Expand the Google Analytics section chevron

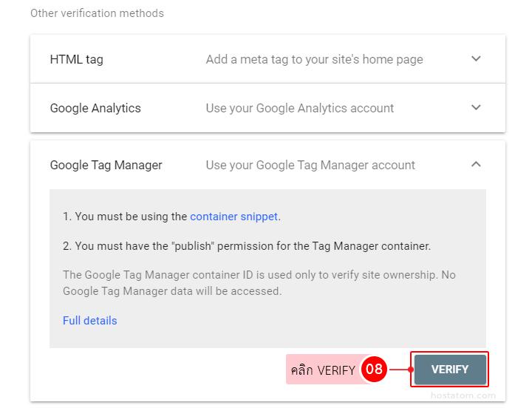click(476, 108)
